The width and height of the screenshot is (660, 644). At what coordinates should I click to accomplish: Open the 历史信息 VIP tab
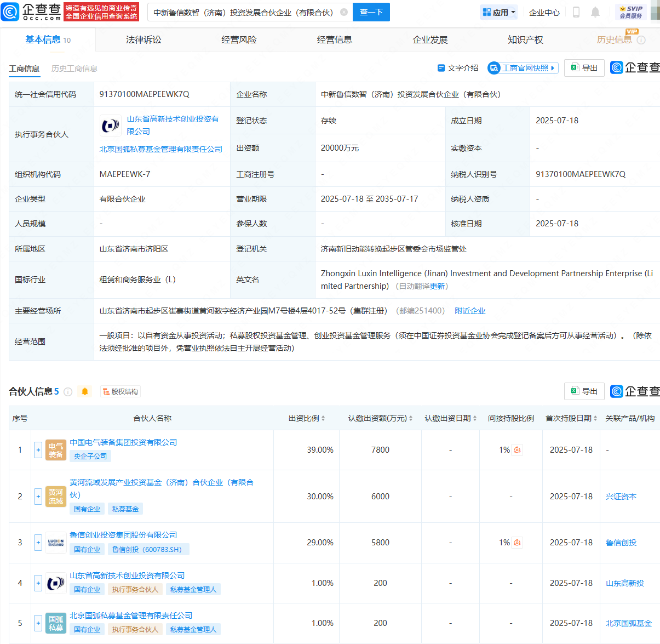pos(614,39)
